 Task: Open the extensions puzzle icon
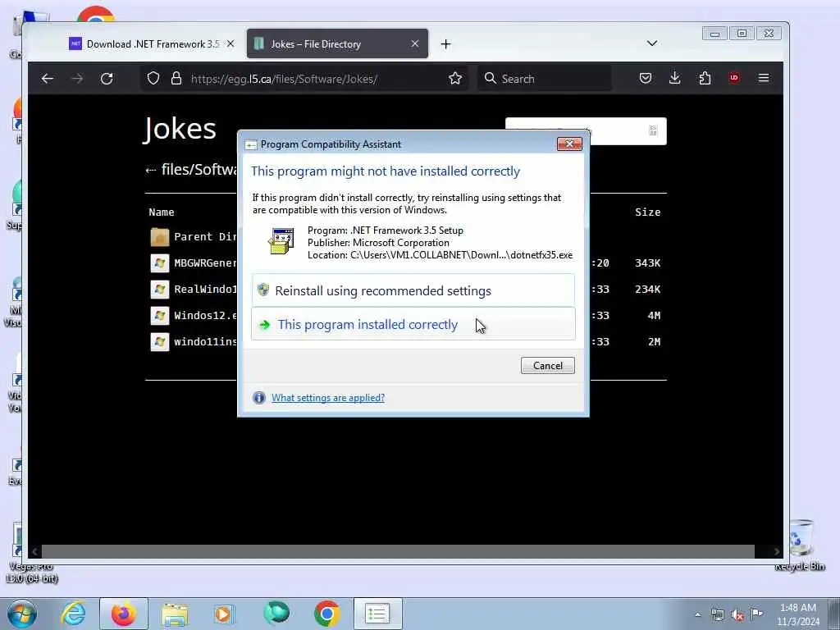click(x=705, y=78)
